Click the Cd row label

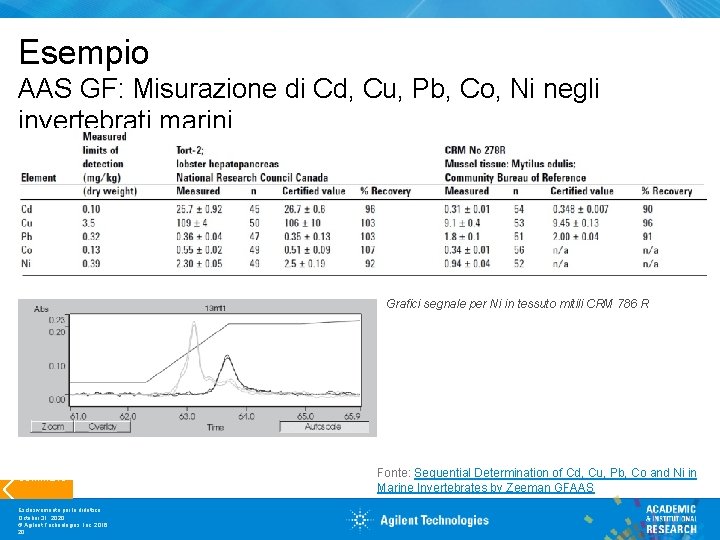click(27, 209)
